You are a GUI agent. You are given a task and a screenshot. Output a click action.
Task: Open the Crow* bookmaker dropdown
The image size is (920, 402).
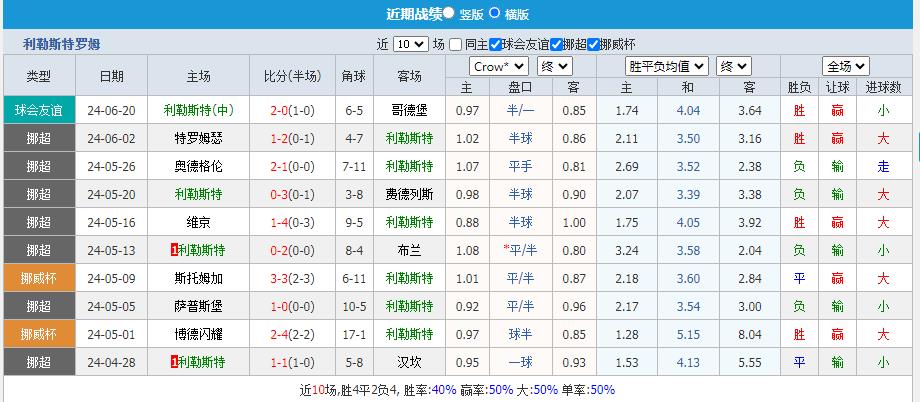tap(499, 67)
